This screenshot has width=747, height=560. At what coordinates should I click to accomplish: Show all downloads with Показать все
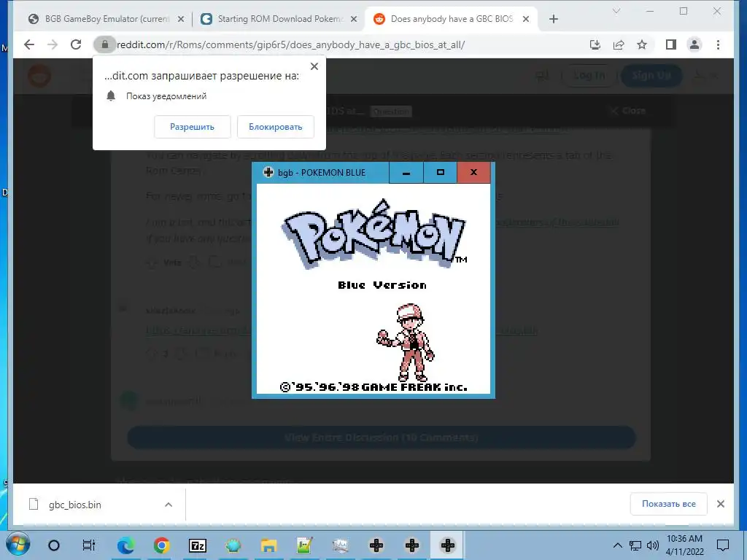[668, 504]
